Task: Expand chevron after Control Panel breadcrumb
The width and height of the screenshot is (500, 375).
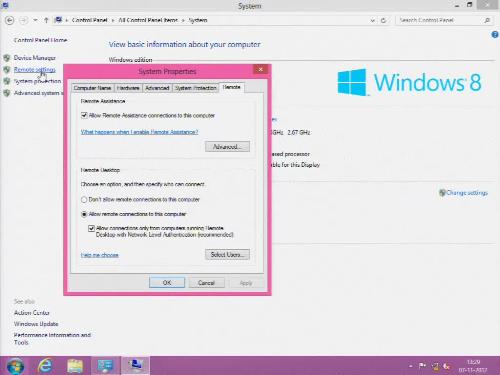Action: coord(113,21)
